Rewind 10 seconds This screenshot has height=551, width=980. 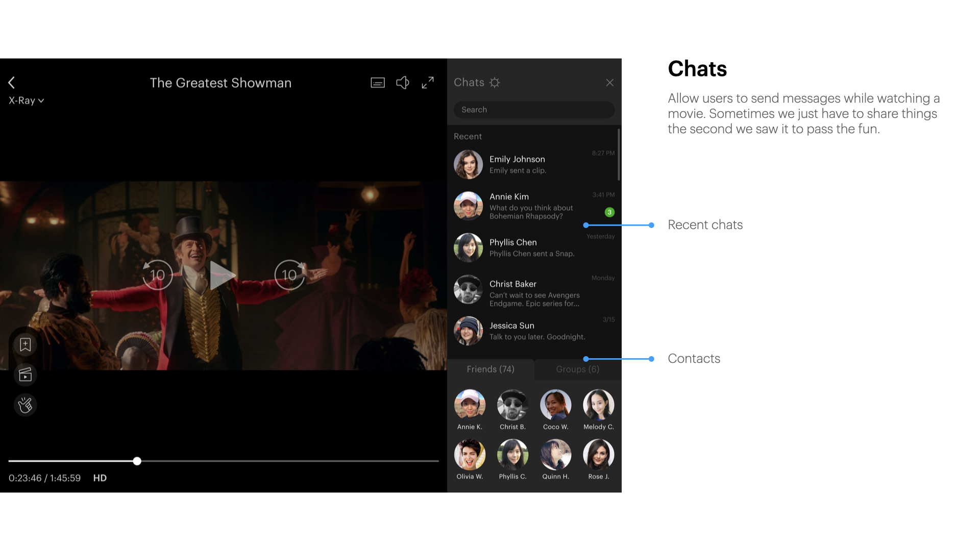point(157,275)
